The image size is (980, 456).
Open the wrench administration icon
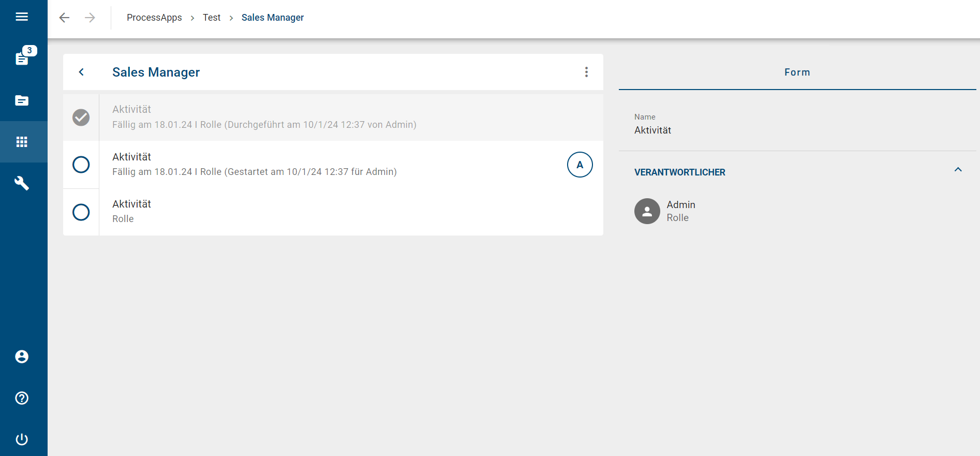pyautogui.click(x=22, y=183)
